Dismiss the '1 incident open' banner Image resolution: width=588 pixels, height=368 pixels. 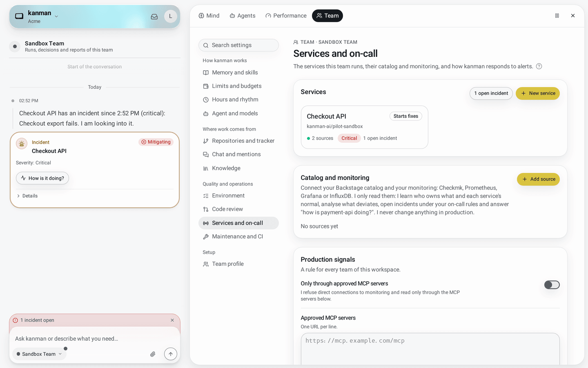pos(172,320)
